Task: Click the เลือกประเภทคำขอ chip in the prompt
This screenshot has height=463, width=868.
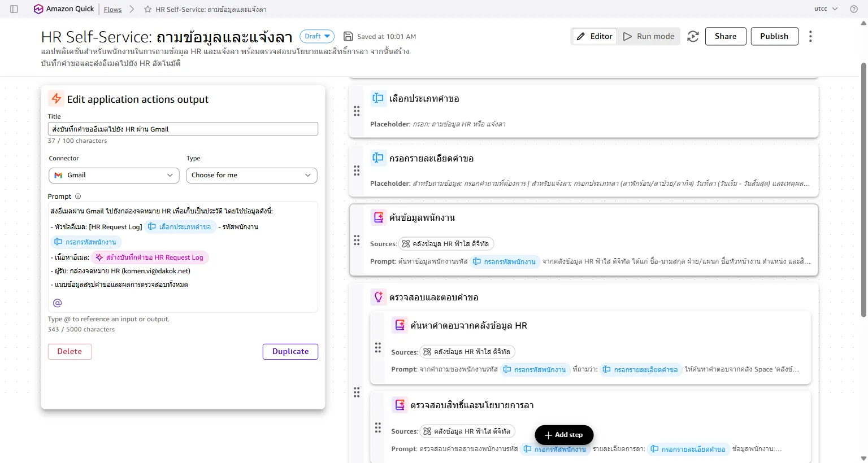Action: click(x=180, y=227)
